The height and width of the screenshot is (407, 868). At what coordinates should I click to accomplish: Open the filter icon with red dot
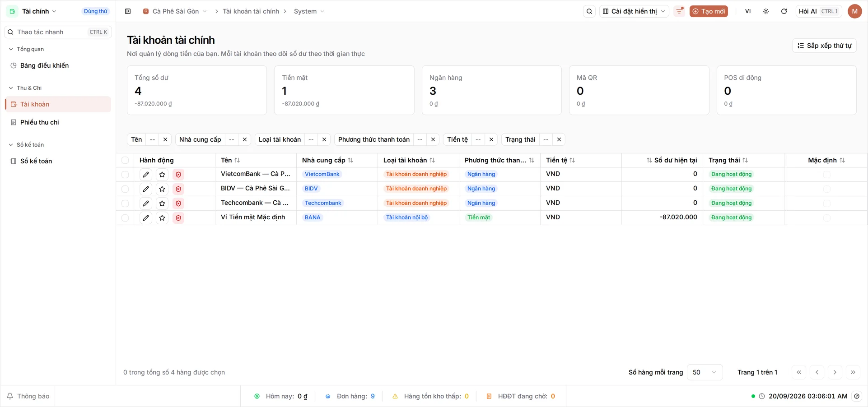(679, 11)
